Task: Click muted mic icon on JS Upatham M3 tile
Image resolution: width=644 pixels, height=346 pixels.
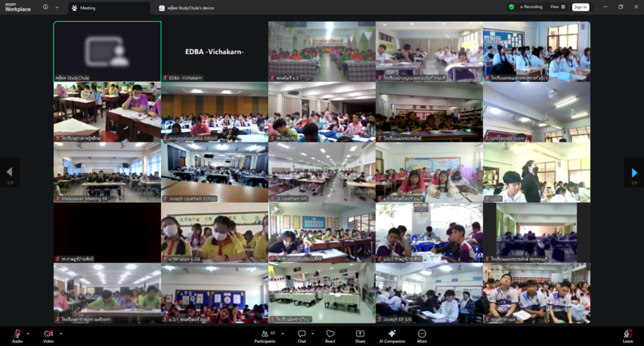Action: coord(273,199)
